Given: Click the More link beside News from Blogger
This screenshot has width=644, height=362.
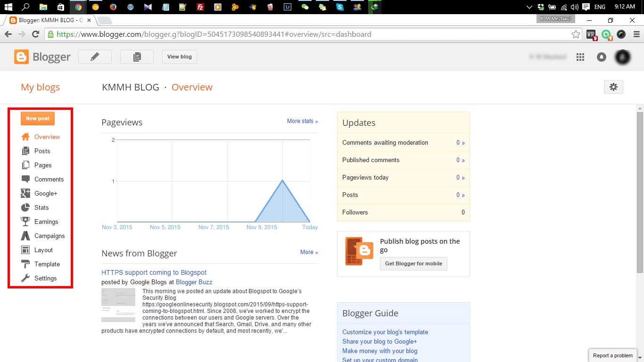Looking at the screenshot, I should (309, 252).
